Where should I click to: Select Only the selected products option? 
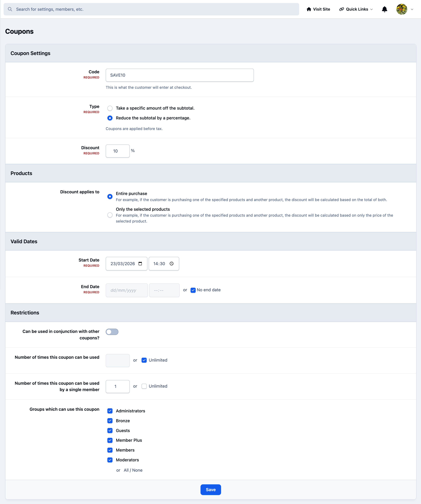(x=110, y=215)
